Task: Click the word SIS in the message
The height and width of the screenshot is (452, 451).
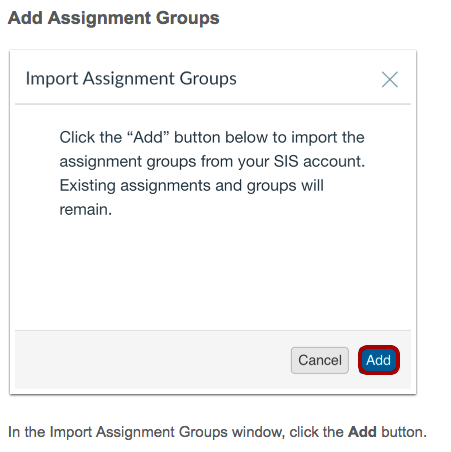Action: 286,162
